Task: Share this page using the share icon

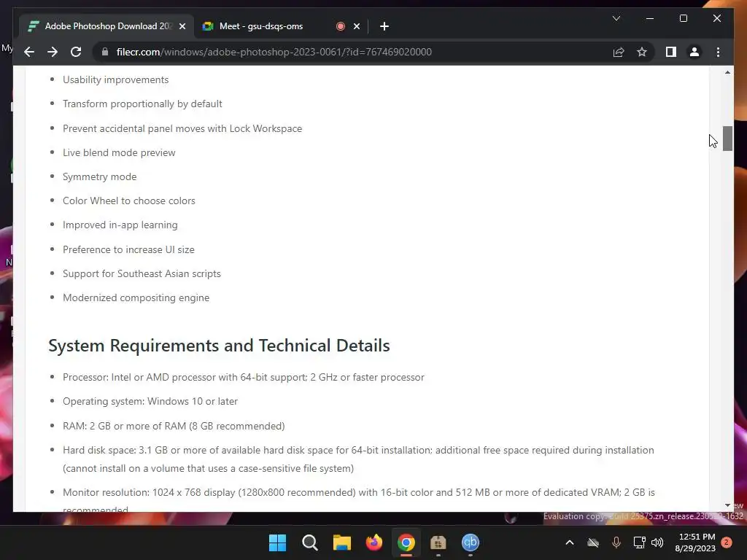Action: pos(619,52)
